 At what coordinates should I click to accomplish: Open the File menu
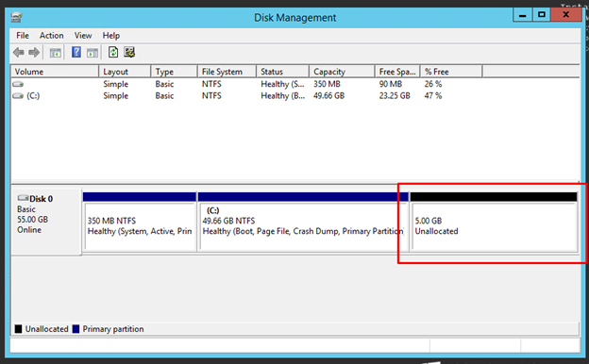point(23,36)
